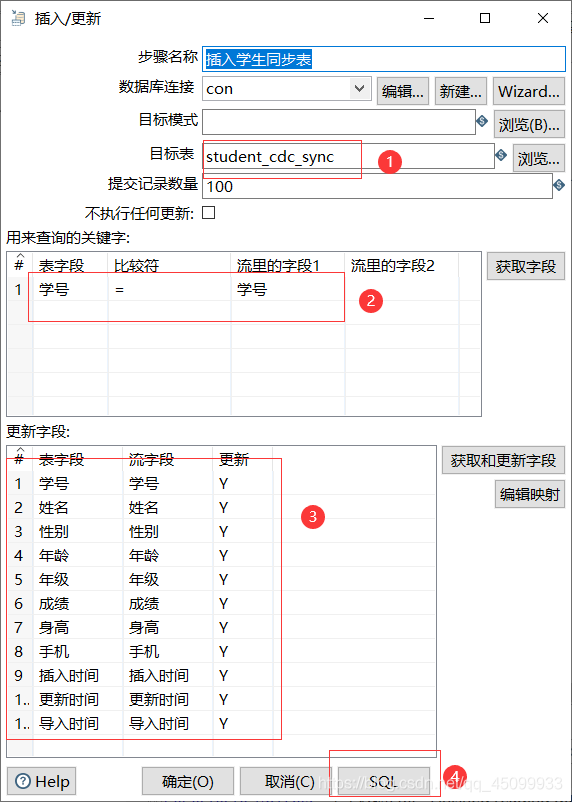The width and height of the screenshot is (572, 802).
Task: Click the 提交记录数量 field showing 100
Action: (377, 186)
